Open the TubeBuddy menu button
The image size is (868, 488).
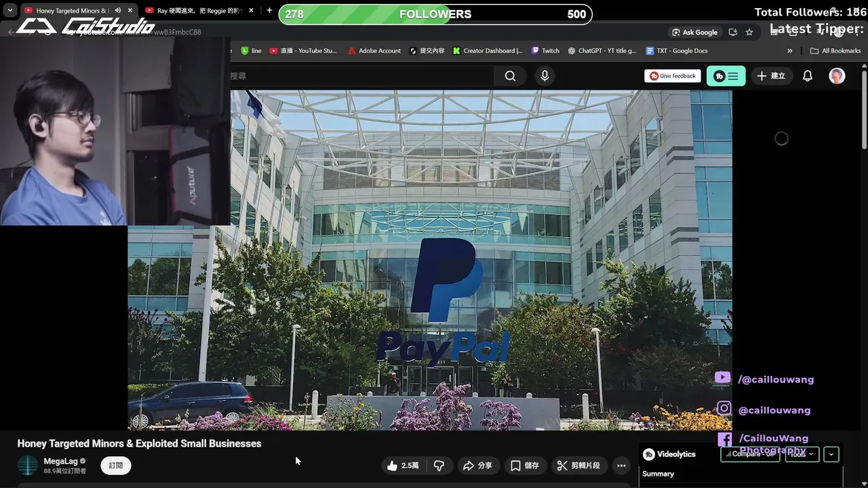tap(726, 76)
